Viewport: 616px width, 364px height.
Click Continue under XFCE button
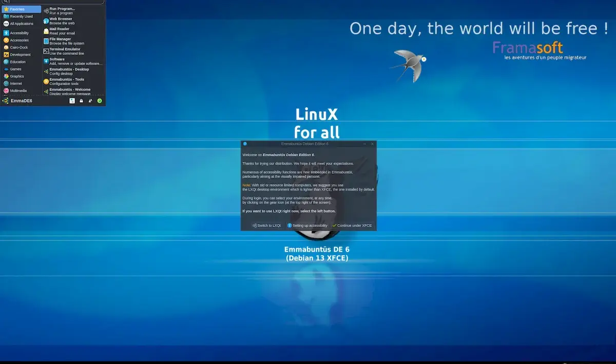[x=352, y=226]
